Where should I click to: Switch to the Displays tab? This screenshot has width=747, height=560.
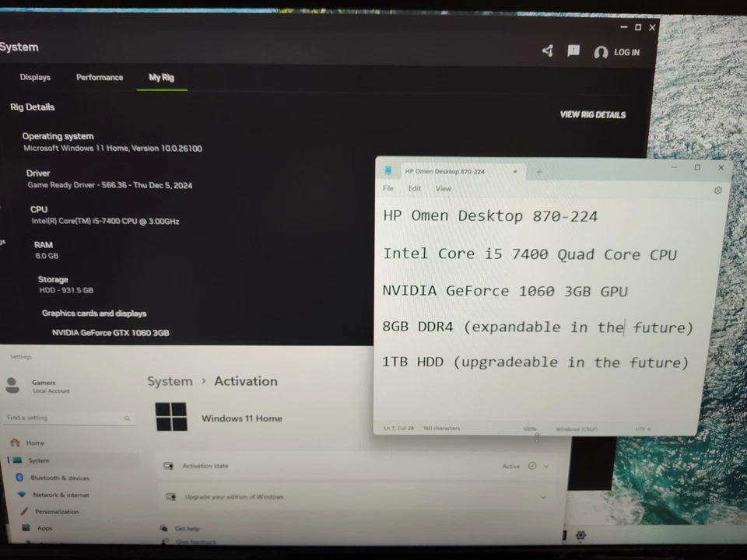(35, 77)
